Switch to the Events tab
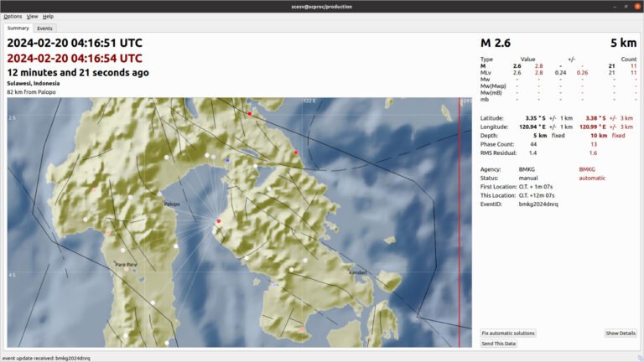This screenshot has height=362, width=644. [x=44, y=28]
